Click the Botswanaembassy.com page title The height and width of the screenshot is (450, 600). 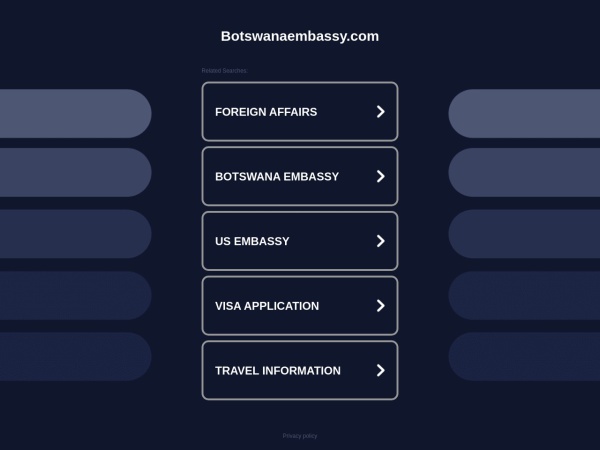[x=300, y=36]
